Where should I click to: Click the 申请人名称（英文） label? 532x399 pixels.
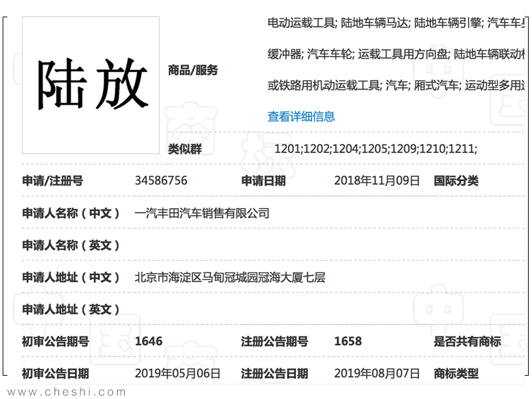pos(70,245)
